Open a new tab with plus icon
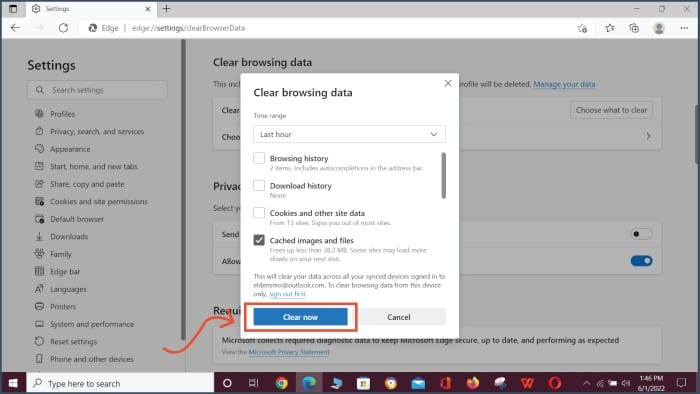Viewport: 700px width, 394px height. coord(167,8)
